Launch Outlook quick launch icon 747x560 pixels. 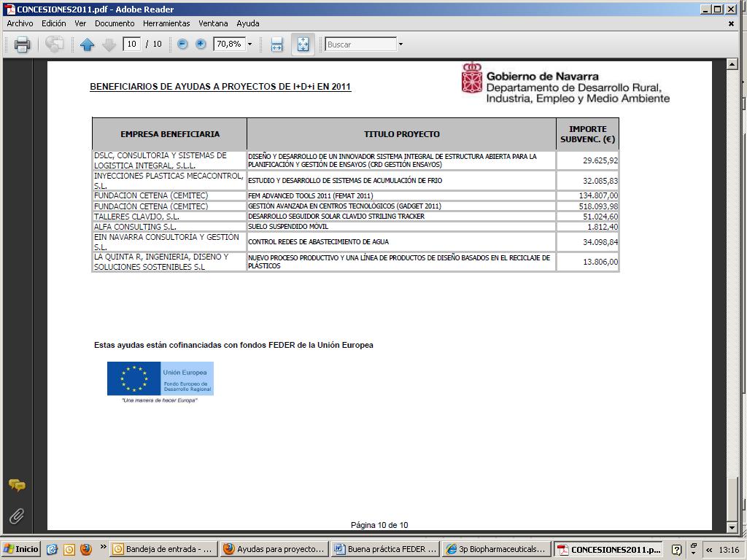pyautogui.click(x=69, y=550)
